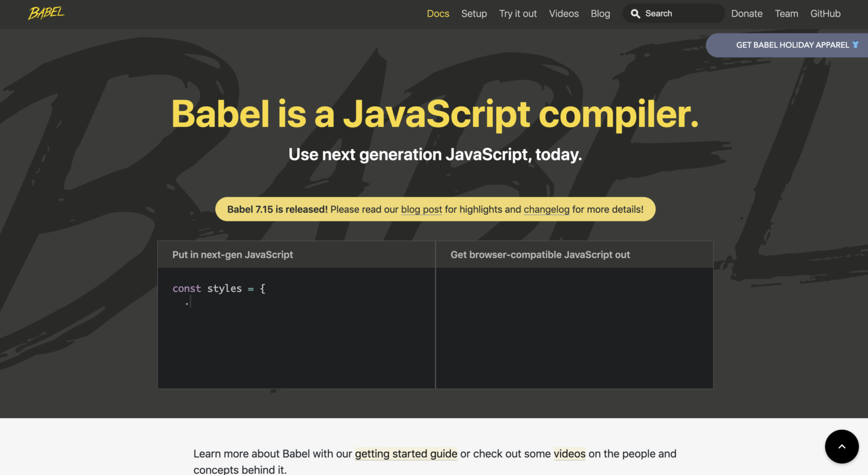This screenshot has width=868, height=475.
Task: Open the Blog navigation item
Action: pos(600,14)
